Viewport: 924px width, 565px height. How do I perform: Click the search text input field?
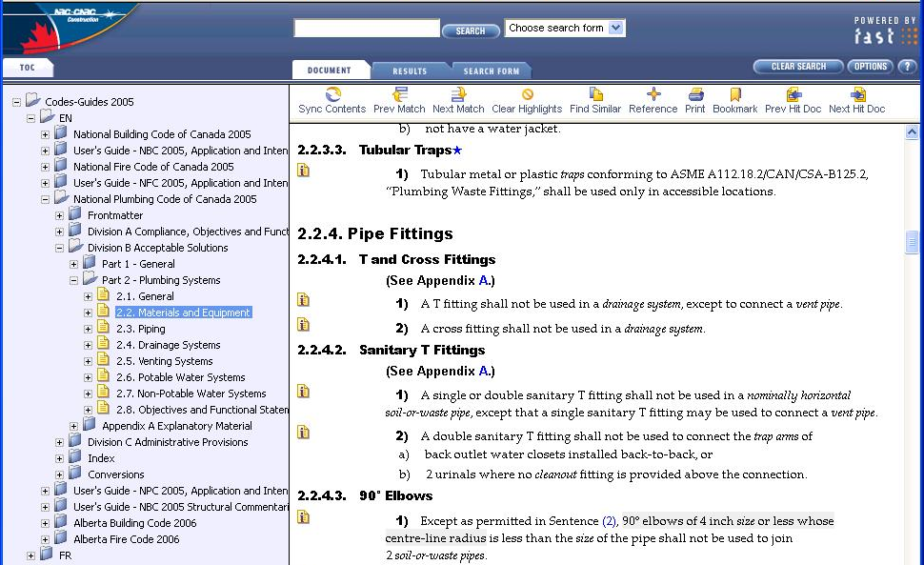[367, 28]
